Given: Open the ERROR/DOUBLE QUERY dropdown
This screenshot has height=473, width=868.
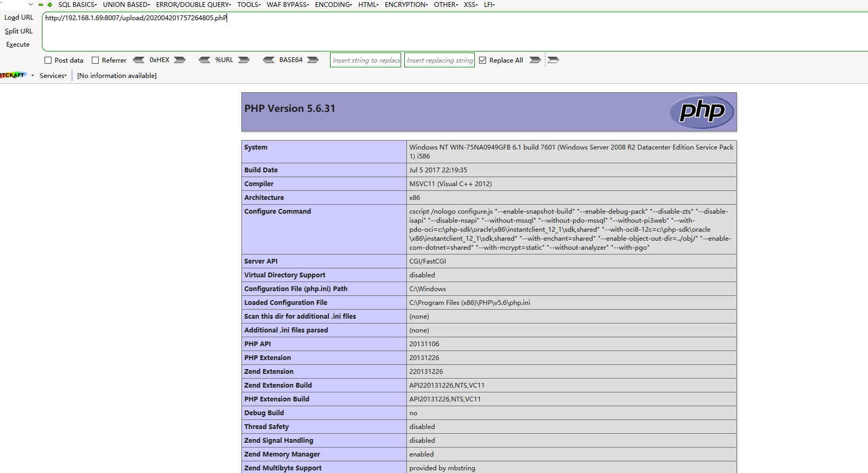Looking at the screenshot, I should click(194, 5).
